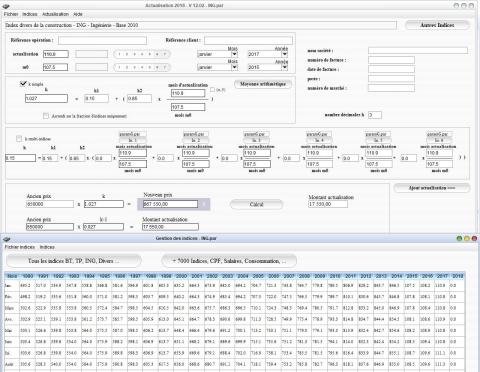This screenshot has height=372, width=480.
Task: Close the Gestion des indices window
Action: (474, 238)
